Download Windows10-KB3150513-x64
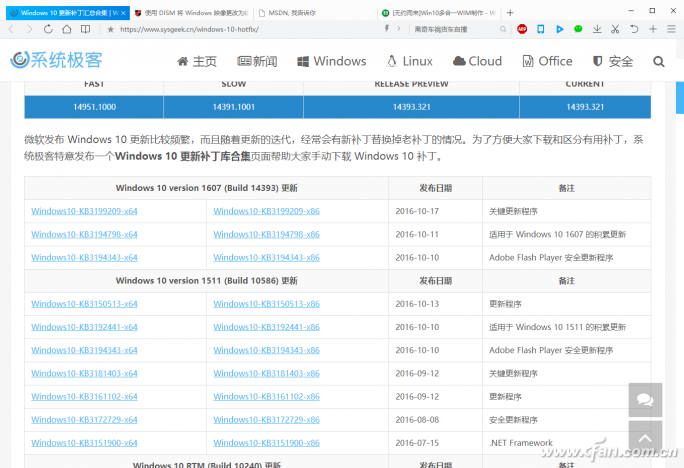Screen dimensions: 684x468 pyautogui.click(x=84, y=304)
